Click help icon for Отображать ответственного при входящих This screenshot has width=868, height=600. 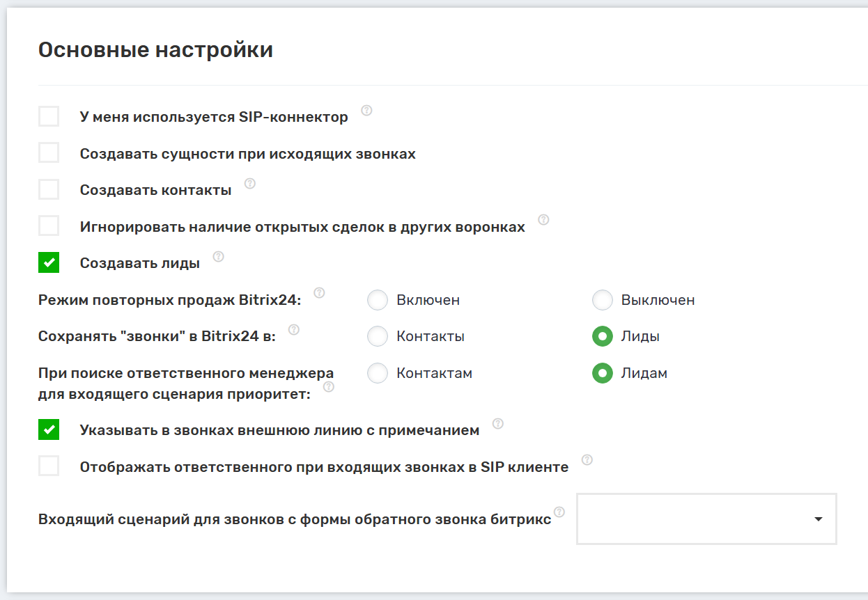[587, 460]
